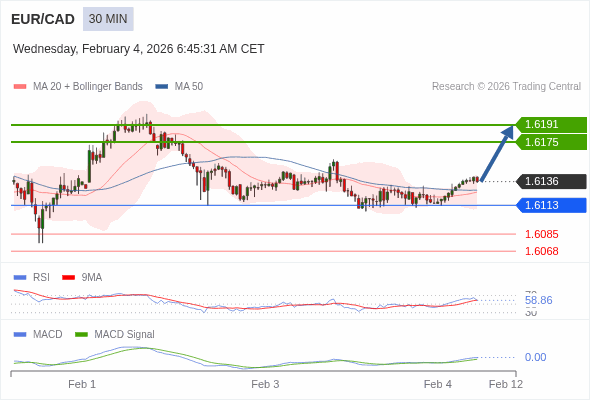Click the MA 20 + Bollinger Bands pink swatch
This screenshot has width=590, height=400.
click(20, 87)
